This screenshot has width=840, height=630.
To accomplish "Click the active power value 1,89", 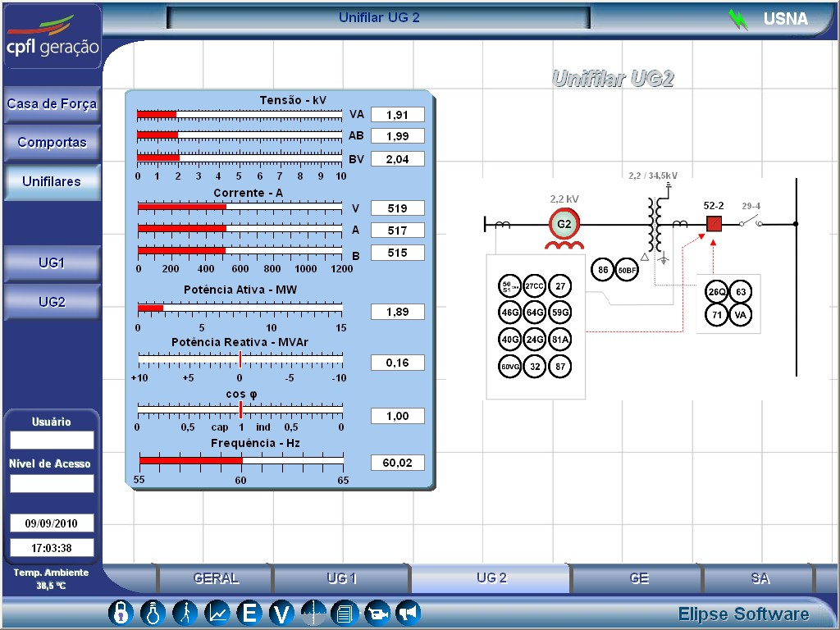I will [x=398, y=312].
